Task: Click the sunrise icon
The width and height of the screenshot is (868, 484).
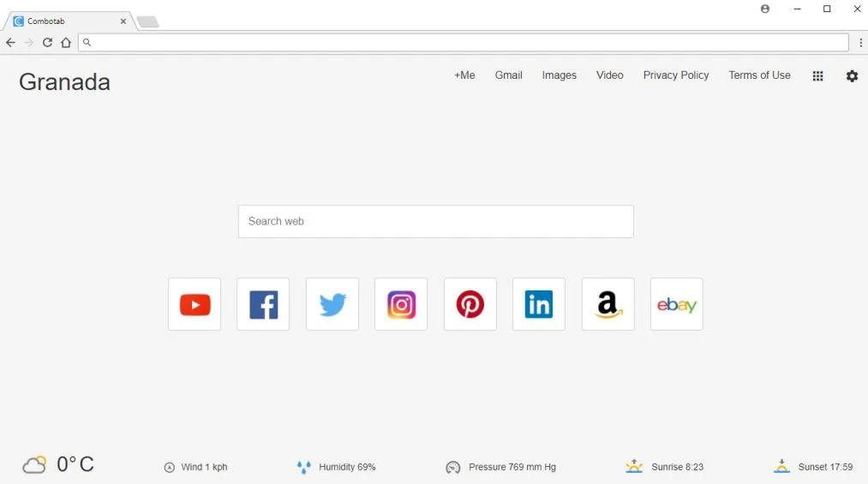Action: 634,466
